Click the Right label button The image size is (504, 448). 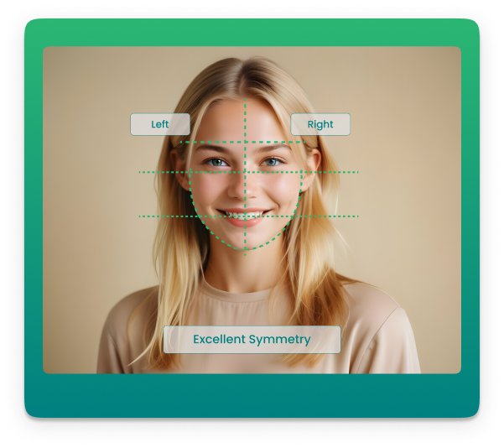point(320,124)
